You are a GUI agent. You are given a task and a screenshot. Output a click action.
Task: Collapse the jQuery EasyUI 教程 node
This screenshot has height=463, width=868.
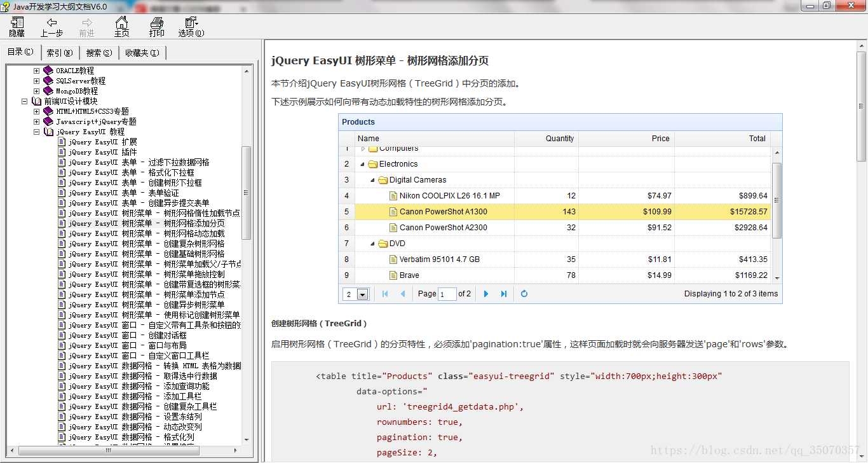click(36, 132)
